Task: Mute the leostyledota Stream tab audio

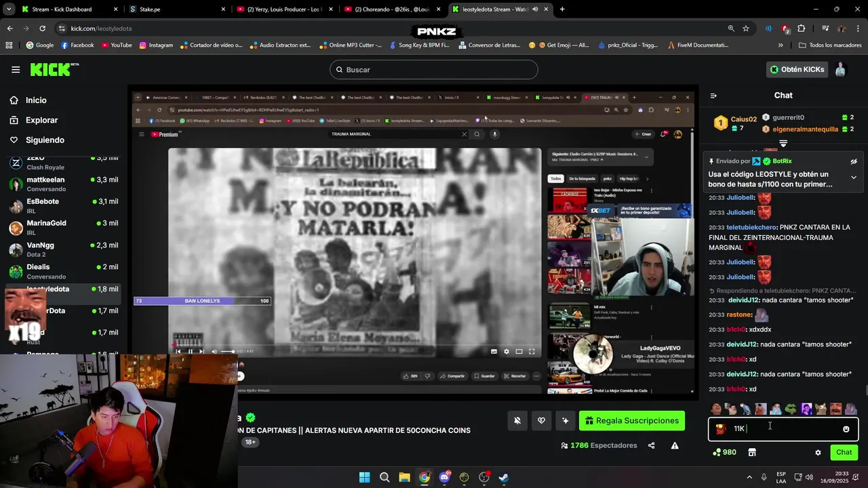Action: [535, 9]
